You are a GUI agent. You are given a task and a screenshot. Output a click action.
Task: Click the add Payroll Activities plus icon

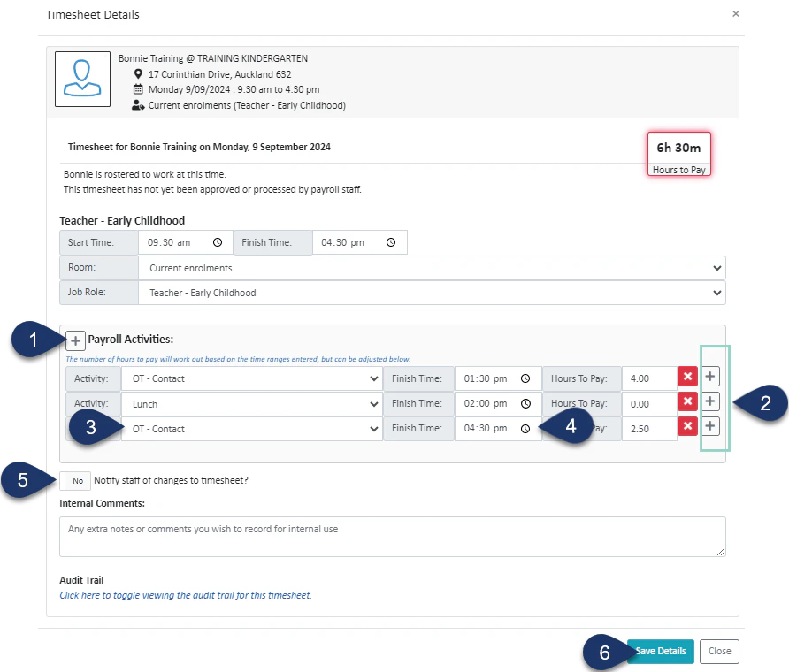tap(75, 340)
